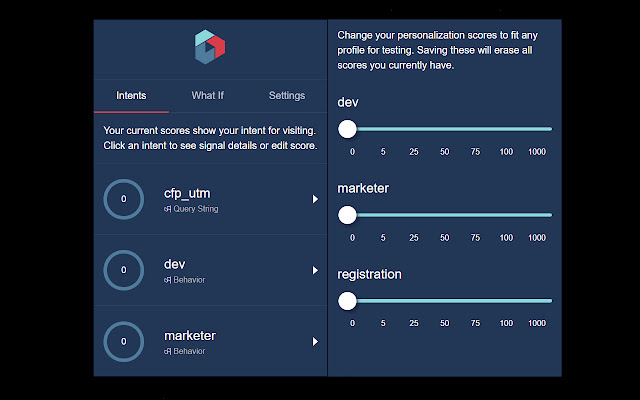
Task: Select the cfp_utm intent name
Action: tap(188, 193)
